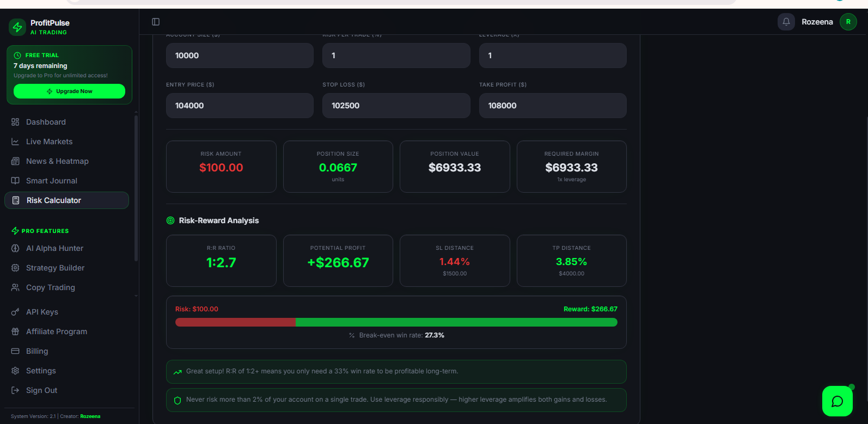Click the R:R Ratio 1:2.7 value
868x424 pixels.
point(221,263)
